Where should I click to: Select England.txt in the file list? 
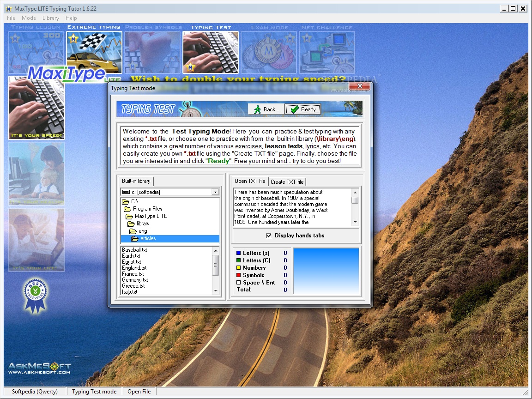134,268
